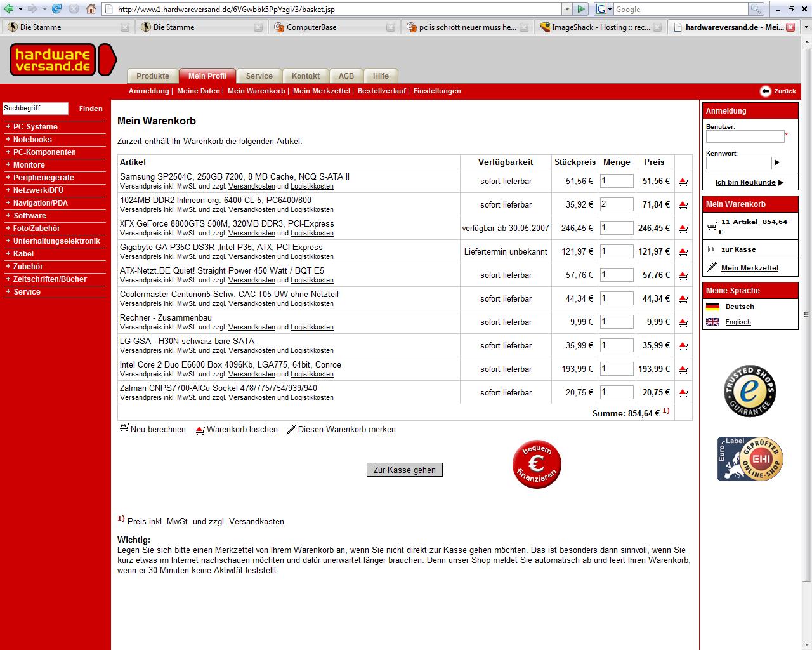Click the hardwareversand.de logo
Screen dimensions: 812x650
pos(63,60)
